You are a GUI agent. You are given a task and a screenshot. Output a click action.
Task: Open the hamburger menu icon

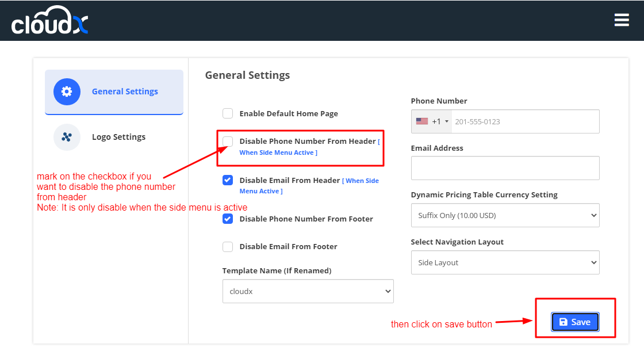pos(622,20)
